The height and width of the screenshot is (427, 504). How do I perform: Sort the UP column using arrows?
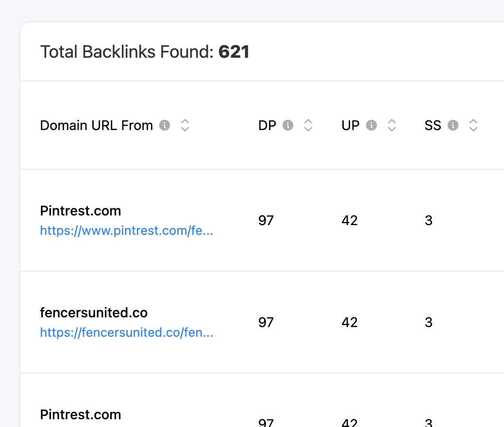(391, 125)
